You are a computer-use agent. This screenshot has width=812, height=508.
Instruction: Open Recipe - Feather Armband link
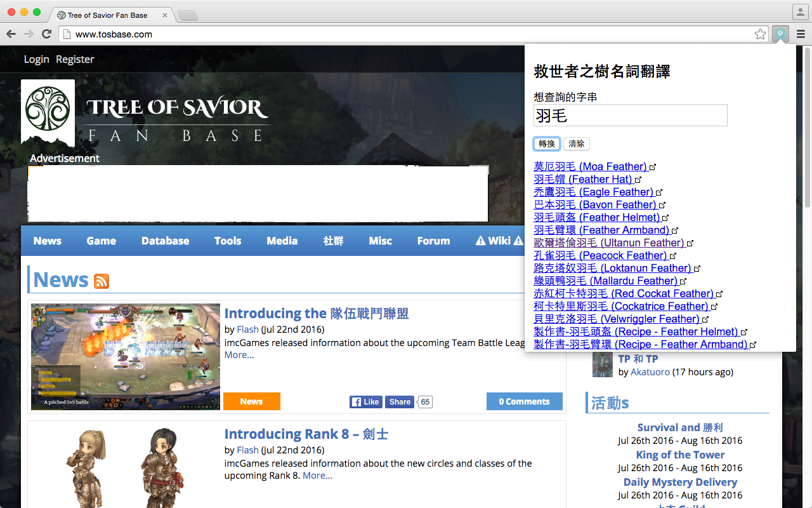pos(641,344)
